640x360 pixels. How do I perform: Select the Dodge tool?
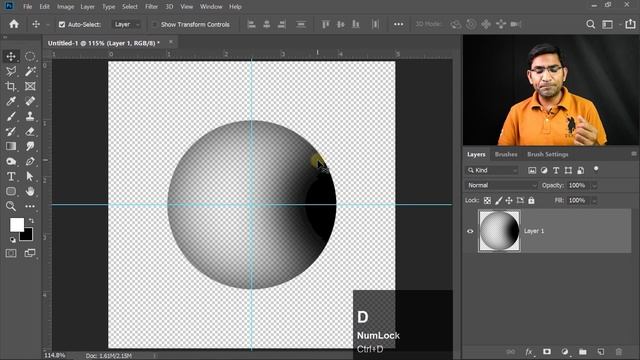pos(11,161)
